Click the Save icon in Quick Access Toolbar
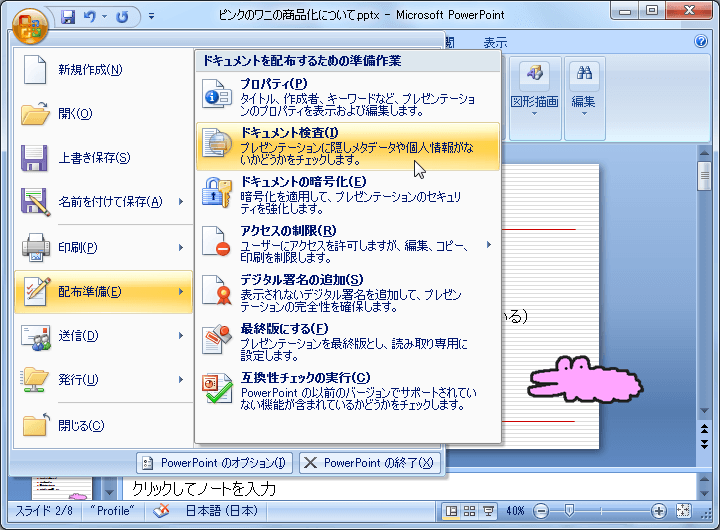The image size is (720, 530). pyautogui.click(x=68, y=17)
